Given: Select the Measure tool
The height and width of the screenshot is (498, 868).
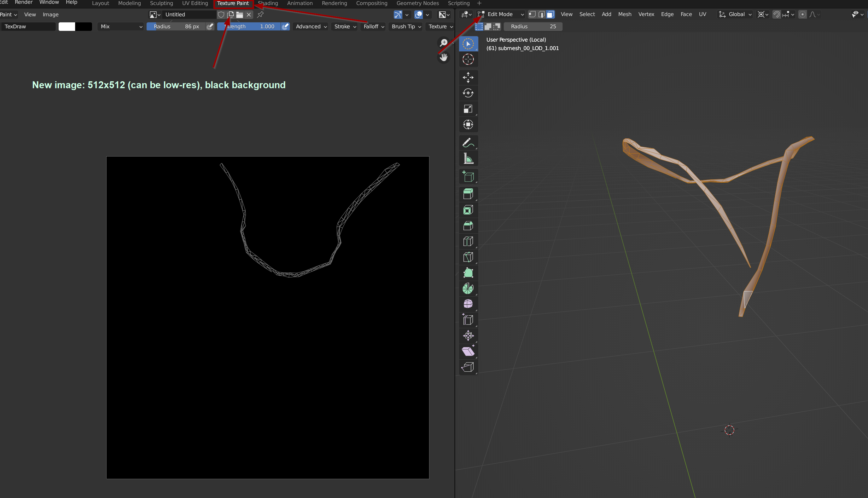Looking at the screenshot, I should click(x=468, y=159).
